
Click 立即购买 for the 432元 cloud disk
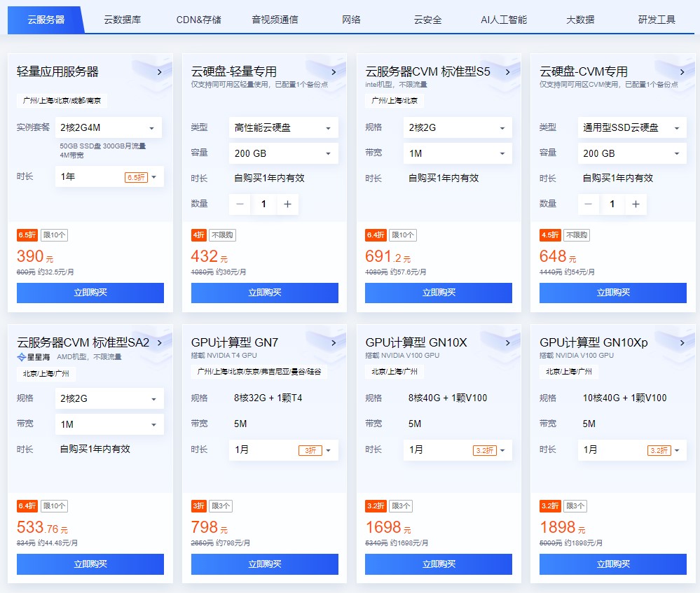tap(265, 293)
